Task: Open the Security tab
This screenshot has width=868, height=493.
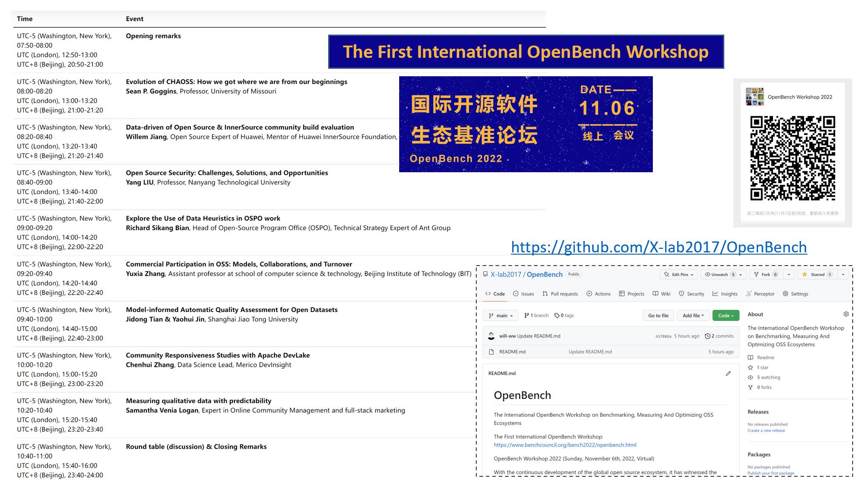Action: [691, 294]
